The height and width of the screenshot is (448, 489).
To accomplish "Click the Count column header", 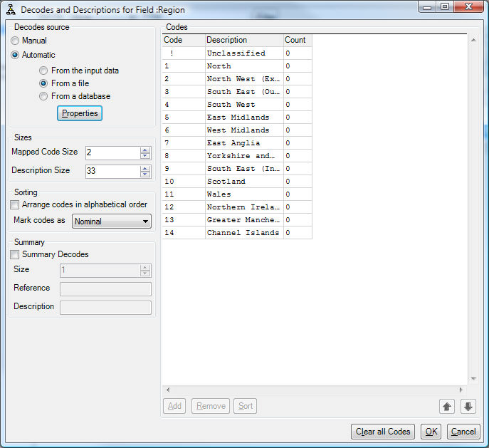I will pos(298,41).
